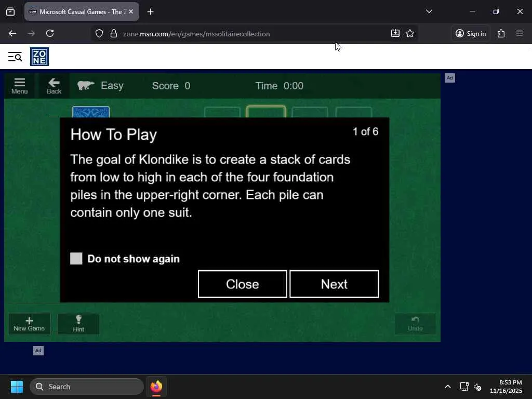Click the Ad label beside game

point(449,78)
